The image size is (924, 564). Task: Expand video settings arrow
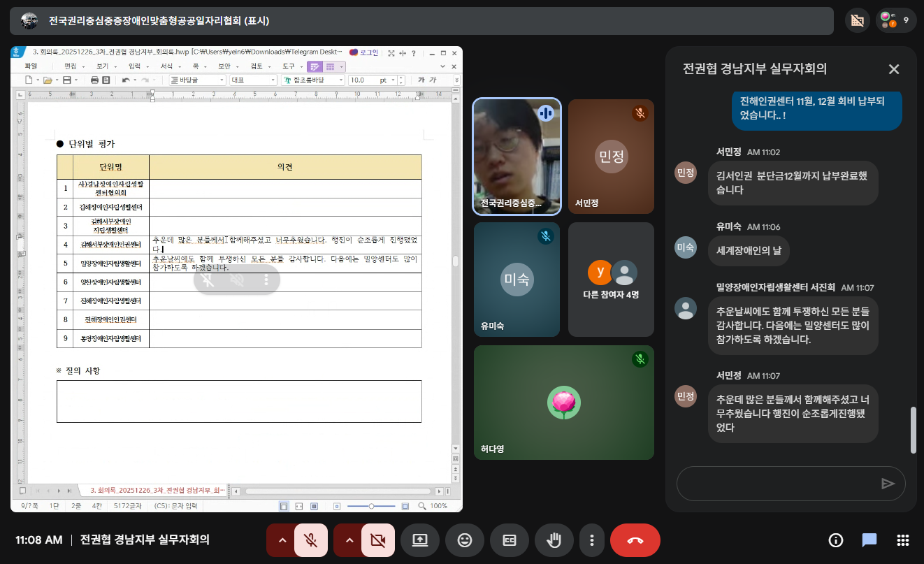[349, 540]
